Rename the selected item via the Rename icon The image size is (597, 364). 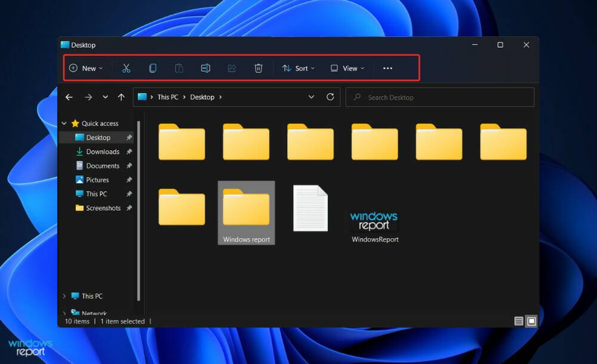(205, 68)
